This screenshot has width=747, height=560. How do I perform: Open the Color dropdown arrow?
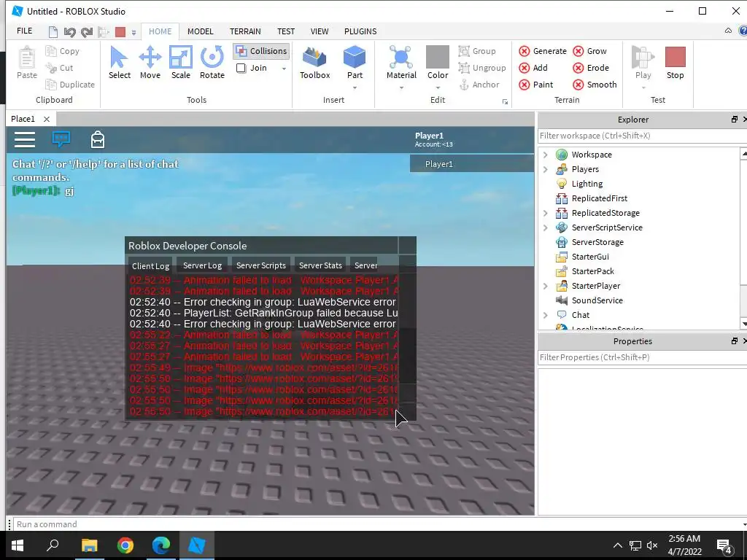[x=438, y=87]
